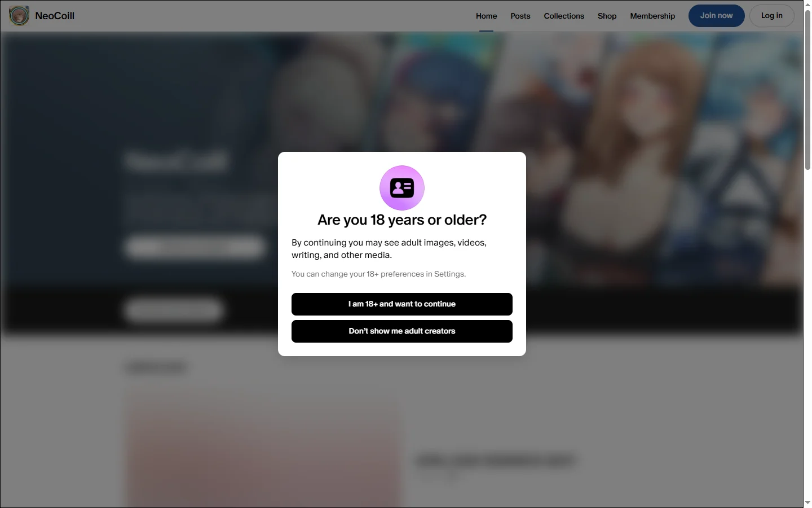
Task: Click the Log in button
Action: (772, 16)
